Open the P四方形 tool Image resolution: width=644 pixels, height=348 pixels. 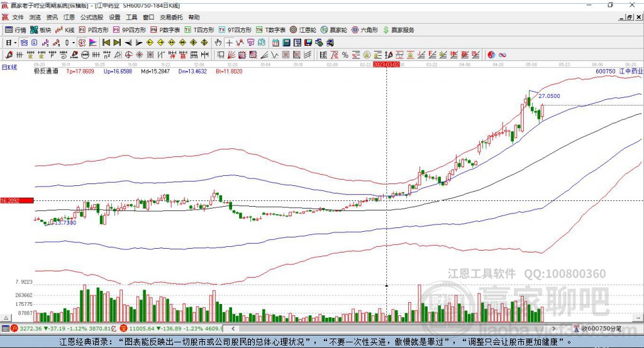click(x=94, y=30)
